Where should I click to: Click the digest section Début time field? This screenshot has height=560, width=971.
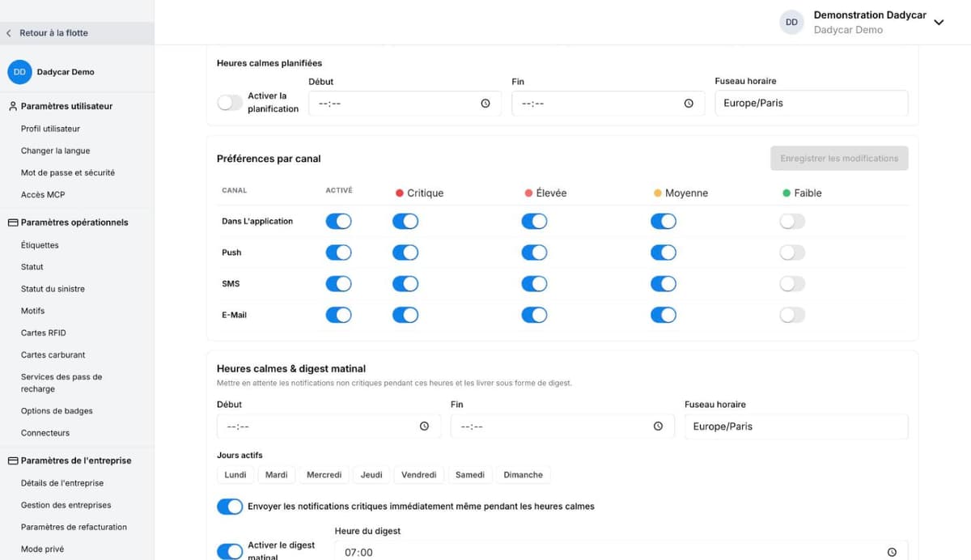click(329, 426)
